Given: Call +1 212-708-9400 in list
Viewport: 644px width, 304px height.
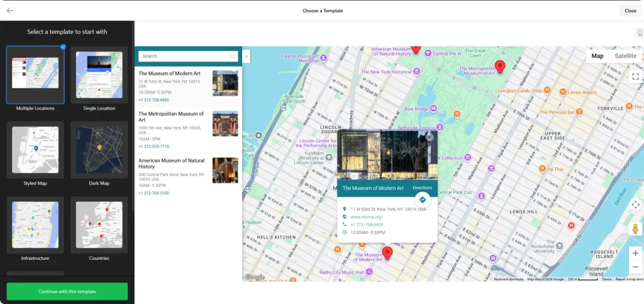Looking at the screenshot, I should (153, 100).
